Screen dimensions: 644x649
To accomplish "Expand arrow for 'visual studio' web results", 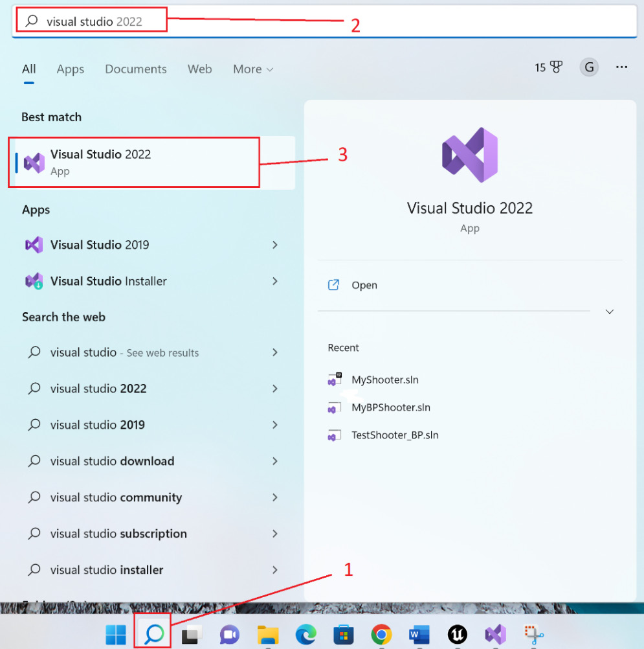I will coord(275,352).
